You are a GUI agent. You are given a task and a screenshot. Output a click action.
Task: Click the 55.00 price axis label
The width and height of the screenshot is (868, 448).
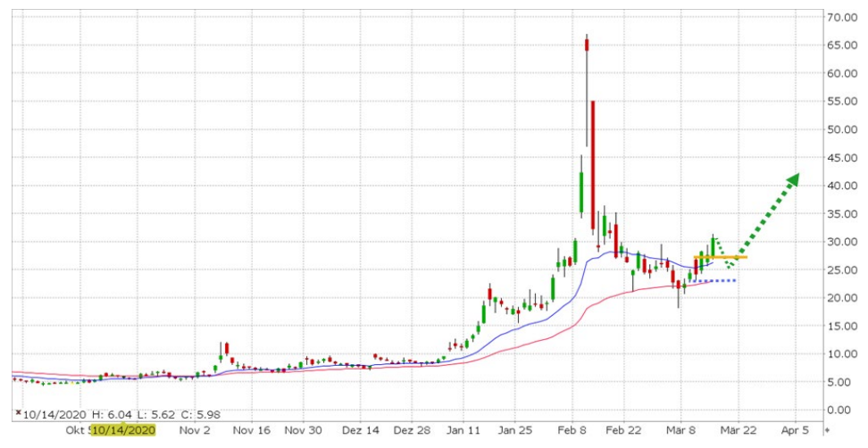(x=842, y=101)
